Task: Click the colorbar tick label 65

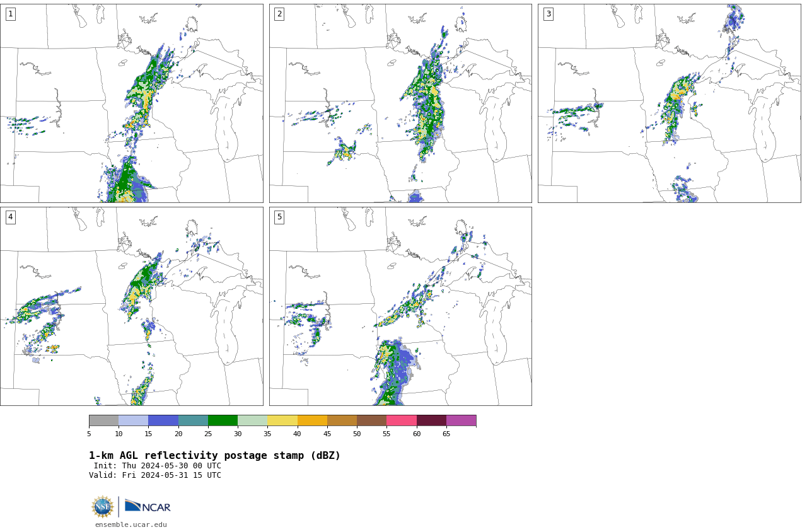Action: 446,434
